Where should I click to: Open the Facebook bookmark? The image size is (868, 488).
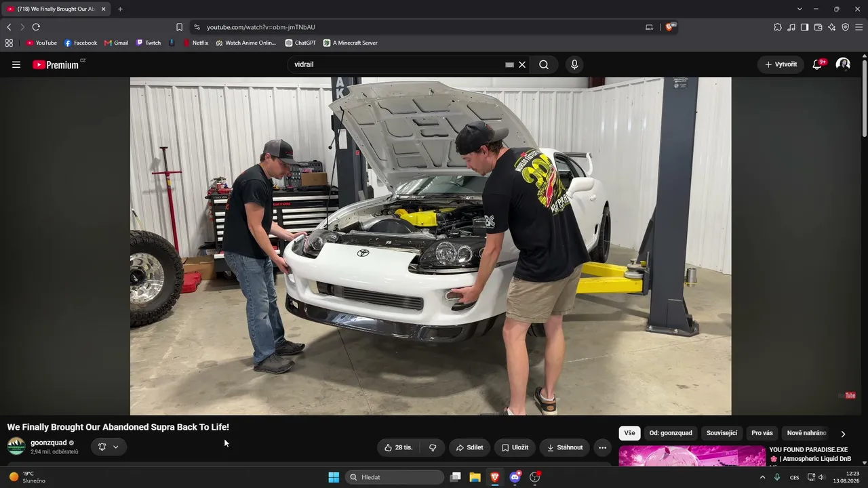(x=81, y=43)
